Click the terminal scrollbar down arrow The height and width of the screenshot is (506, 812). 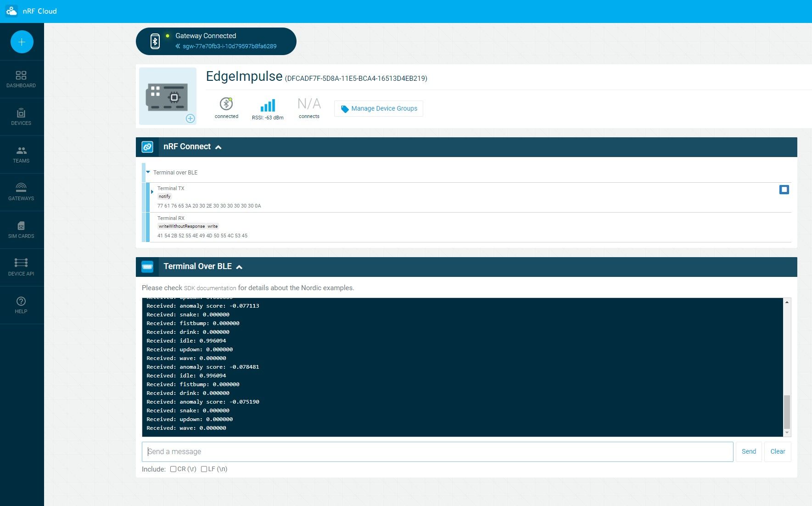pos(787,433)
